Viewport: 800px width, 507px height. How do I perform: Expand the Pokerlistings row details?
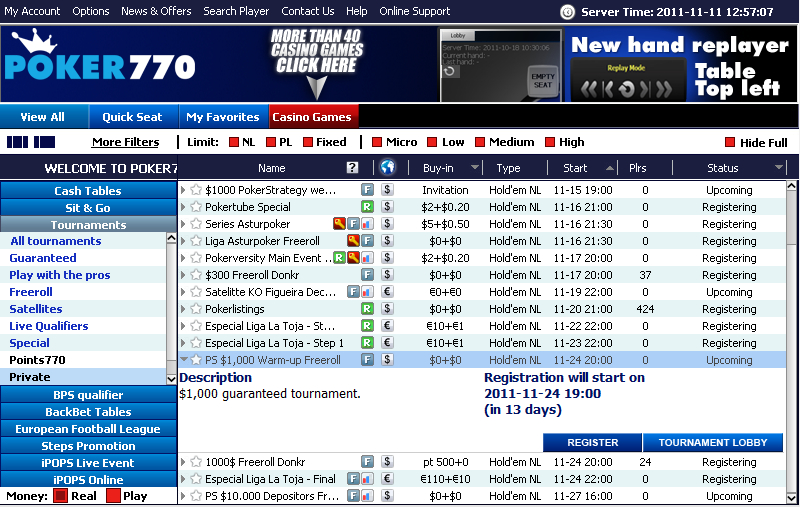pyautogui.click(x=183, y=309)
